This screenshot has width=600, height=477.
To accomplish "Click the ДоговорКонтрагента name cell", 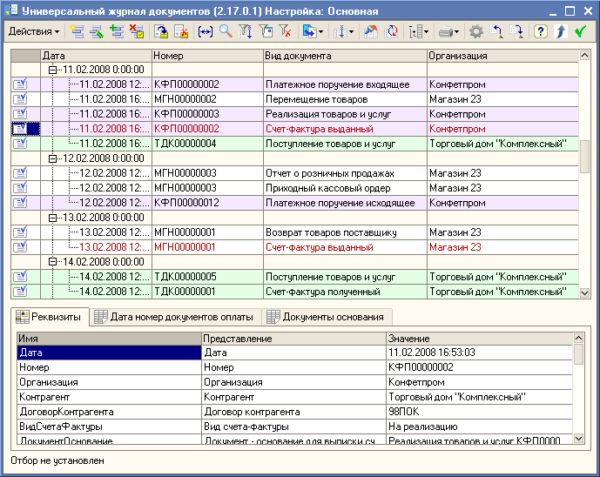I will click(x=109, y=412).
